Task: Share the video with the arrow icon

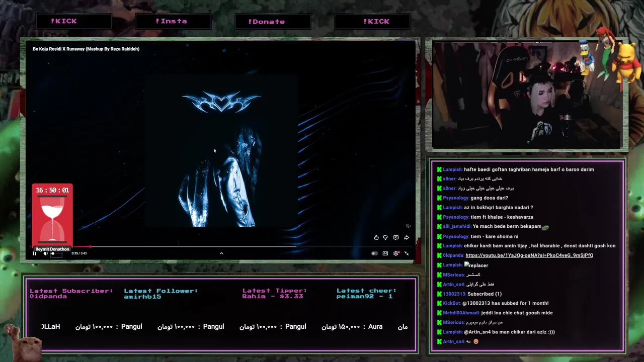Action: [x=407, y=237]
